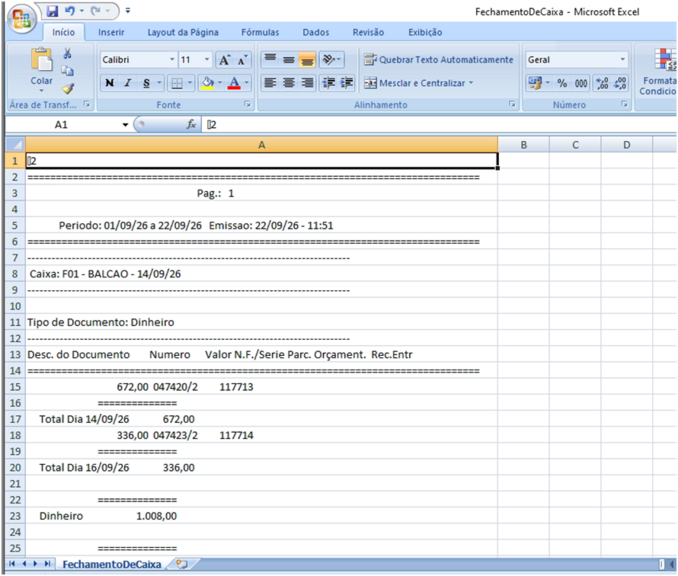Click the formula bar input
Screen dimensions: 678x576
(x=439, y=125)
